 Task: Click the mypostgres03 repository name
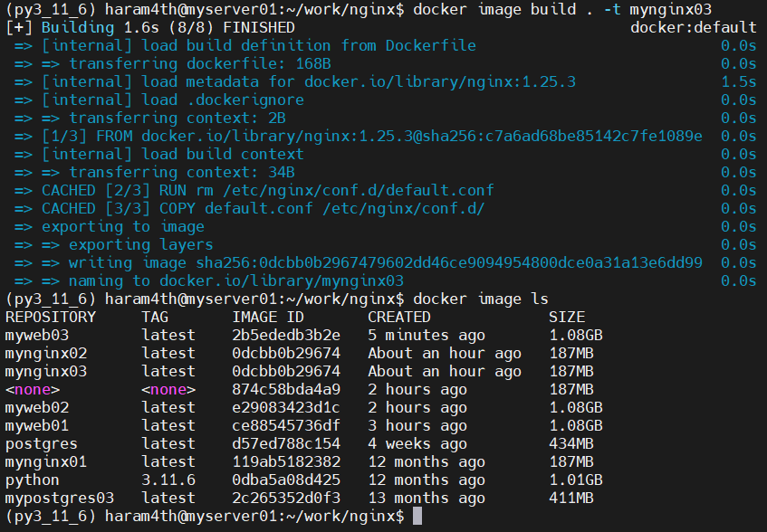pyautogui.click(x=60, y=498)
